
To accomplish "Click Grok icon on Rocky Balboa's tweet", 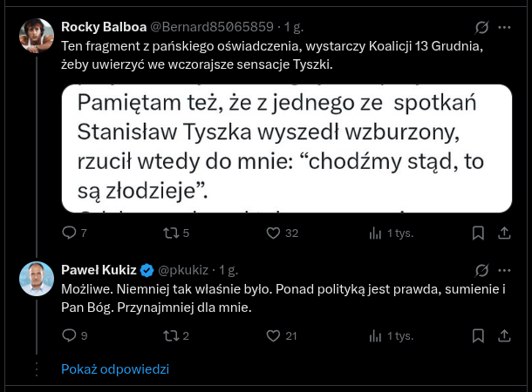I will click(x=480, y=27).
